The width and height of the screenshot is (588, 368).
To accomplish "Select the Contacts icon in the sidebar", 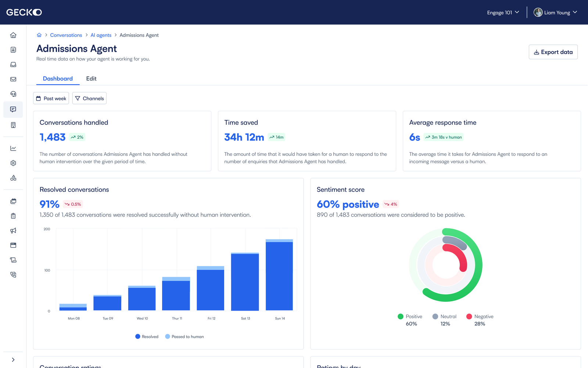I will click(x=13, y=50).
